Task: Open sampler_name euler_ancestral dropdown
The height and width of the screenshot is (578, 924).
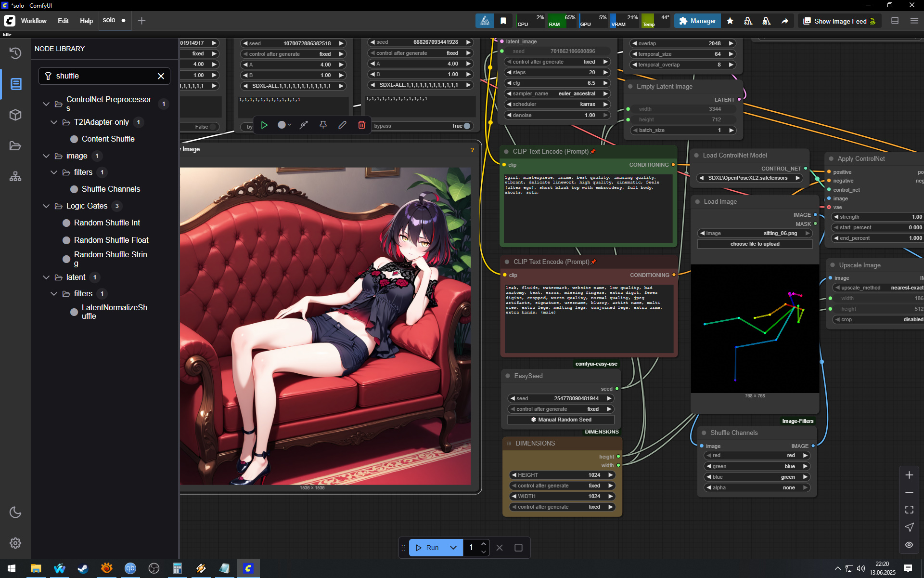Action: click(x=557, y=93)
